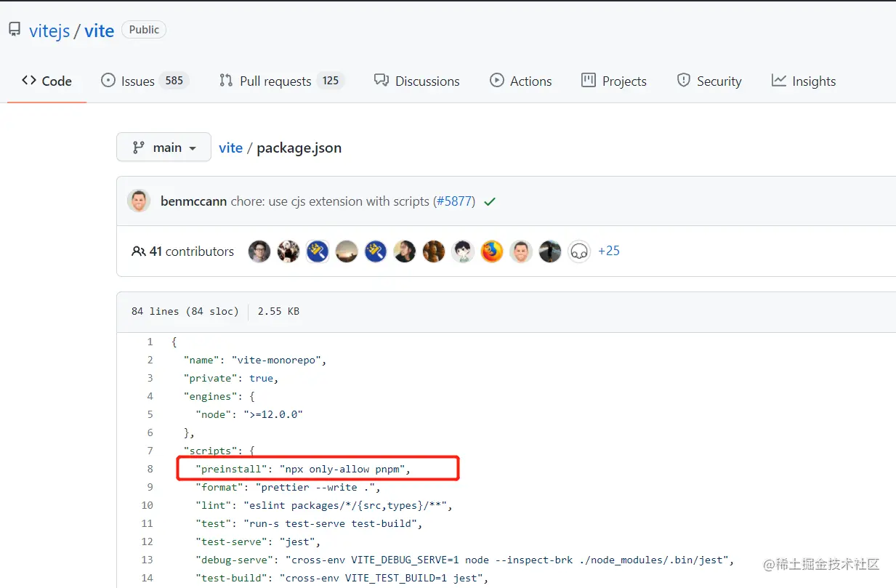Click the vite breadcrumb link
The image size is (896, 588).
click(230, 148)
